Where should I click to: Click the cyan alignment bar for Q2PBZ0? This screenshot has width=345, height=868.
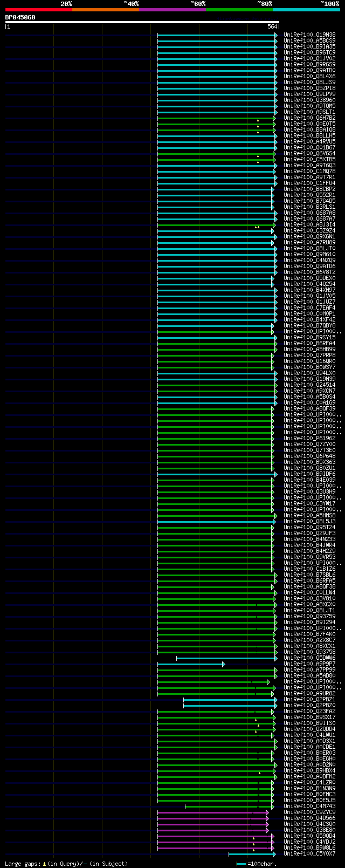[x=230, y=706]
